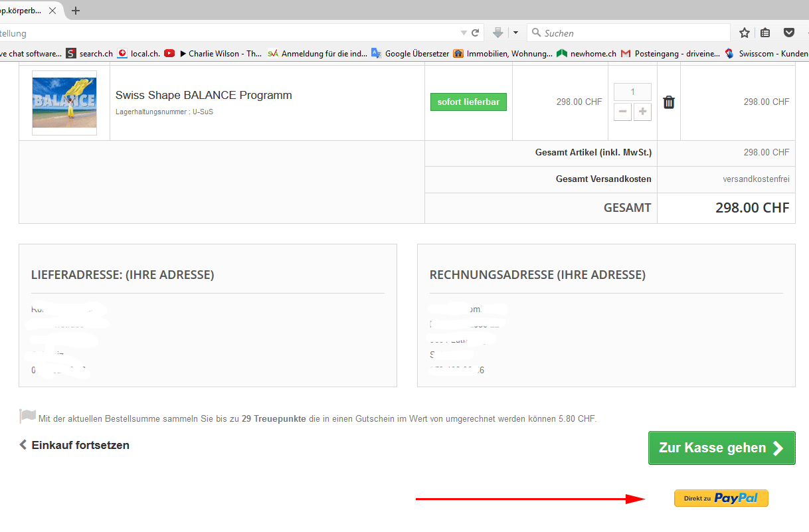Viewport: 809px width, 532px height.
Task: Follow the Einkauf fortsetzen link
Action: coord(74,445)
